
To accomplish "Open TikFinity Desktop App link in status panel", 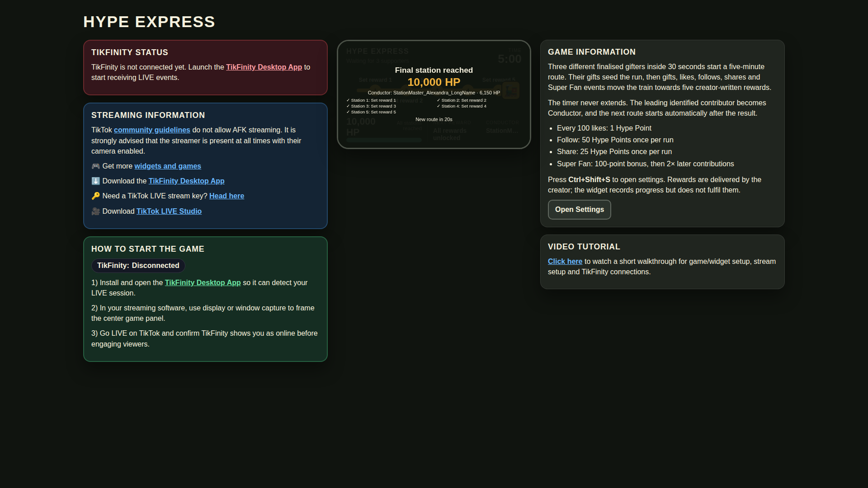I will click(x=264, y=67).
